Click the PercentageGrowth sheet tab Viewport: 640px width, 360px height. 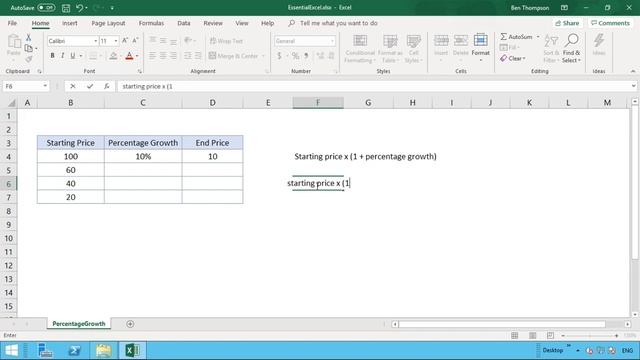(x=79, y=324)
